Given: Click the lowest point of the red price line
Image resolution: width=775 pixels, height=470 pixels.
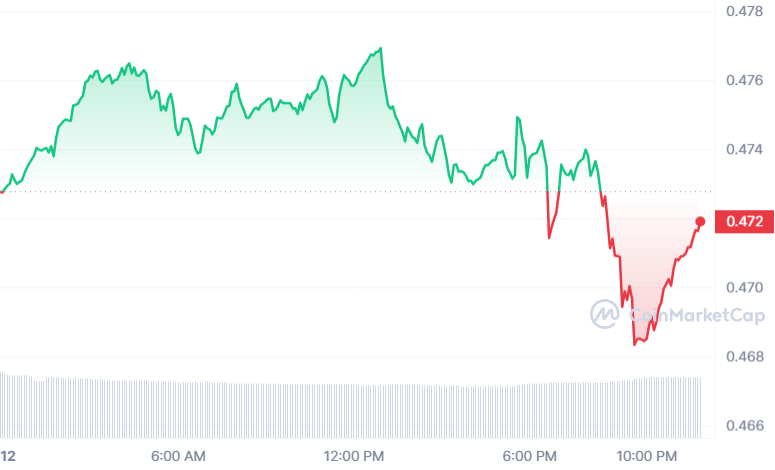Looking at the screenshot, I should point(634,344).
